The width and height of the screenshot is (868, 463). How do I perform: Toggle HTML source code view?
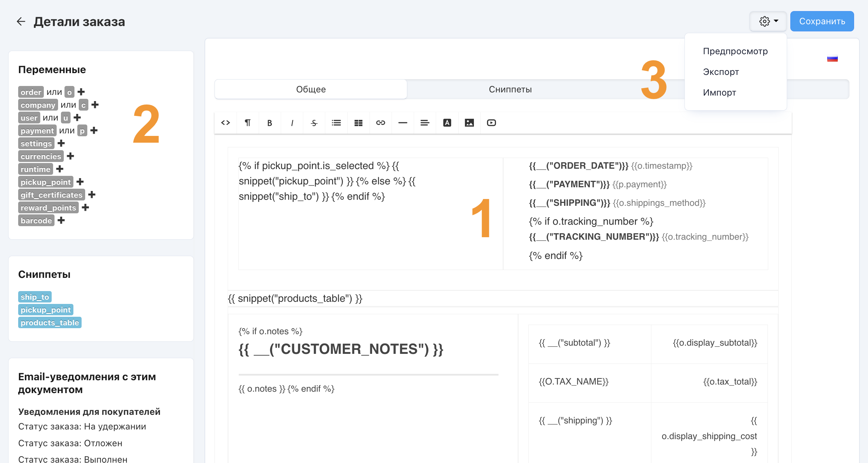[x=226, y=123]
